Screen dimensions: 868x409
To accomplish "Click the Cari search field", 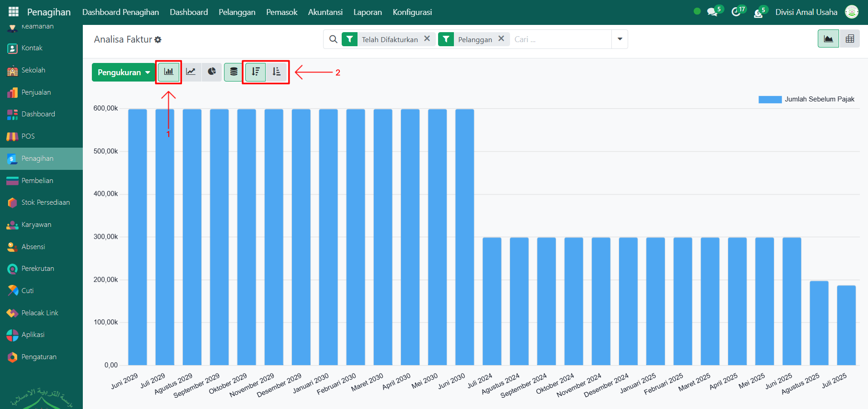I will click(x=560, y=39).
